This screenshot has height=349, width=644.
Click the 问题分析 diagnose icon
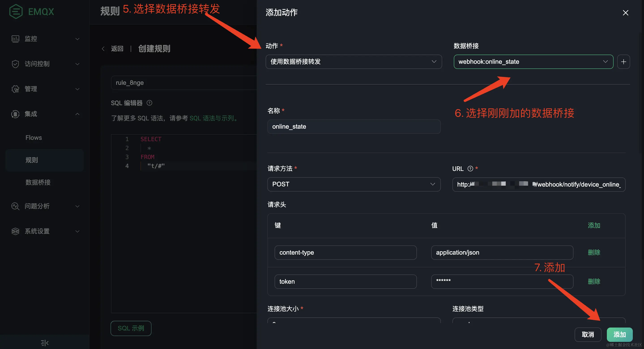pyautogui.click(x=15, y=206)
